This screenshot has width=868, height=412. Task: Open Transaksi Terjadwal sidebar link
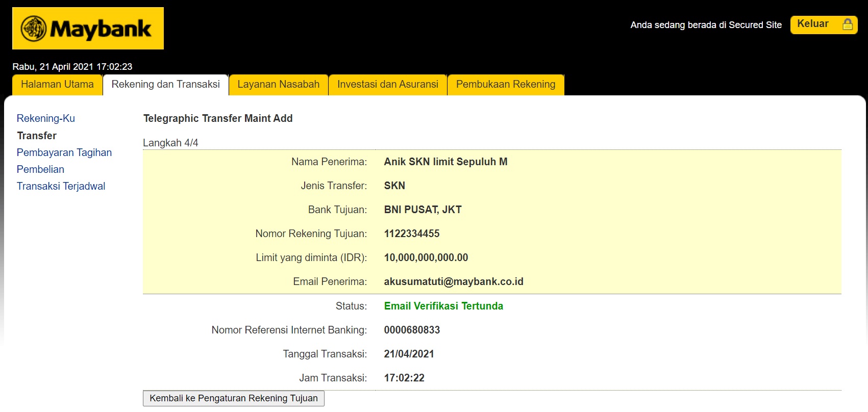click(x=61, y=186)
